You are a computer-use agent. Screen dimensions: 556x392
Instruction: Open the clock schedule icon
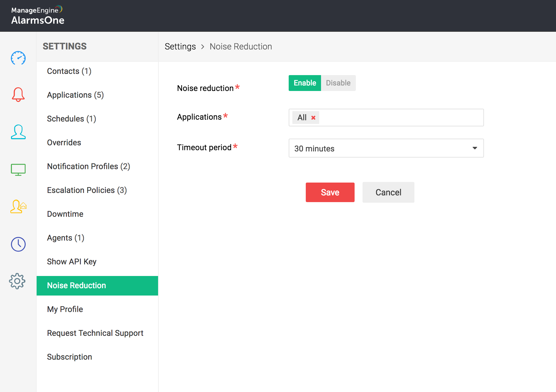tap(18, 244)
